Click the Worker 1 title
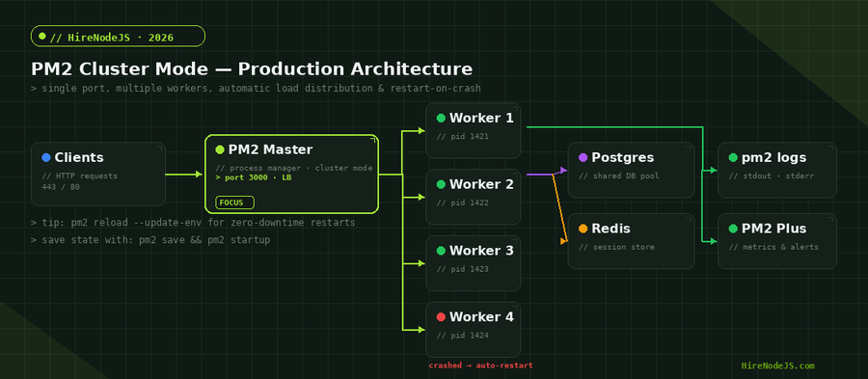 pos(481,118)
